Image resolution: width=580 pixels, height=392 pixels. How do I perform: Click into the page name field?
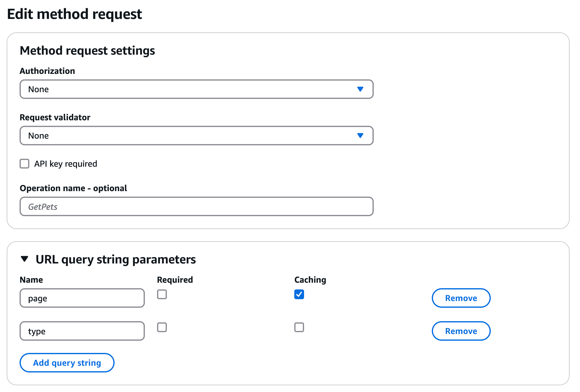click(82, 298)
